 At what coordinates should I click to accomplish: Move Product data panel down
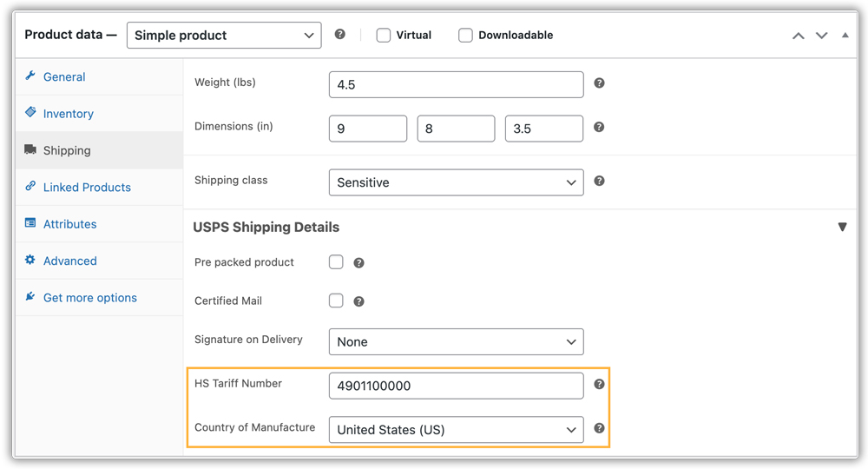coord(821,36)
